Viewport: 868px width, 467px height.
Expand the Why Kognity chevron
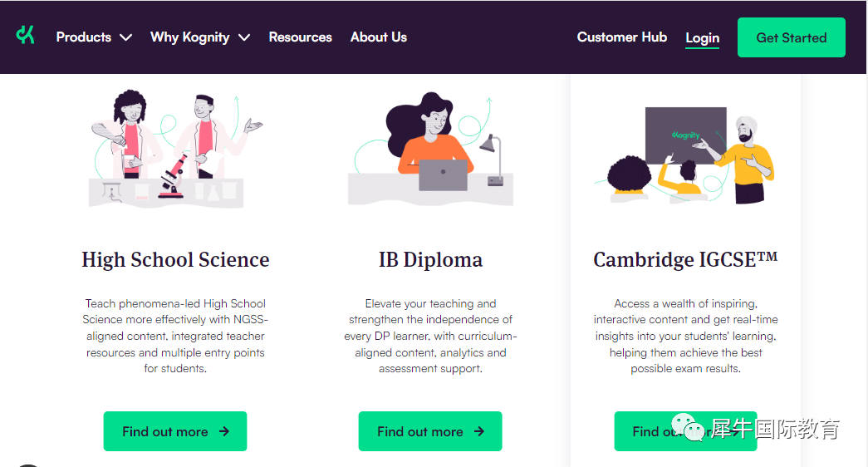[x=244, y=37]
